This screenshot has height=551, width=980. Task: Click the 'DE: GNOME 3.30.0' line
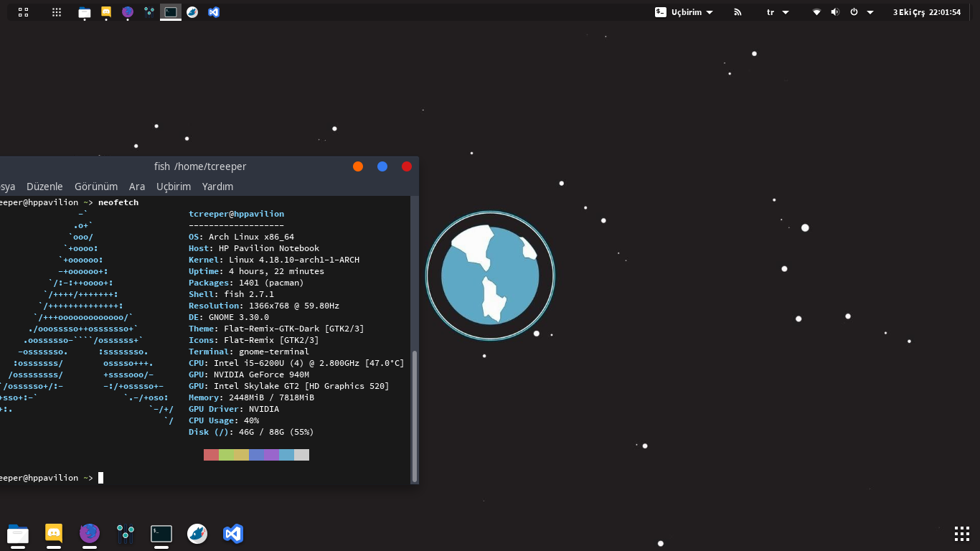(x=229, y=317)
